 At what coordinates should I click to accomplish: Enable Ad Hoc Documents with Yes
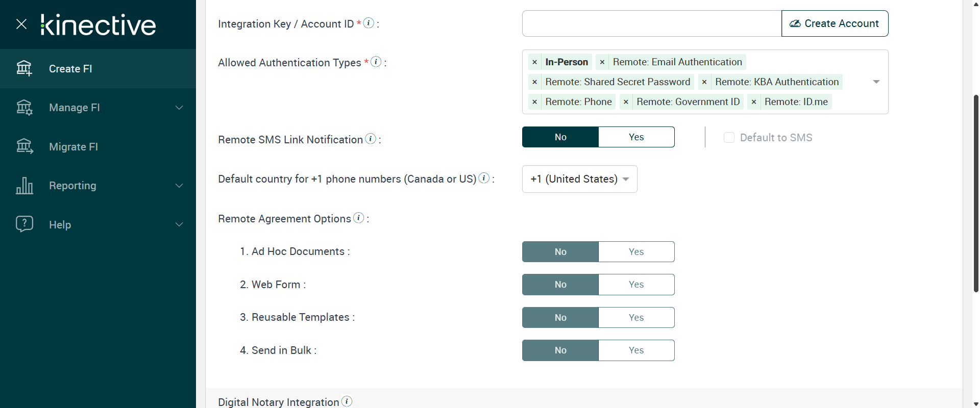click(x=636, y=252)
